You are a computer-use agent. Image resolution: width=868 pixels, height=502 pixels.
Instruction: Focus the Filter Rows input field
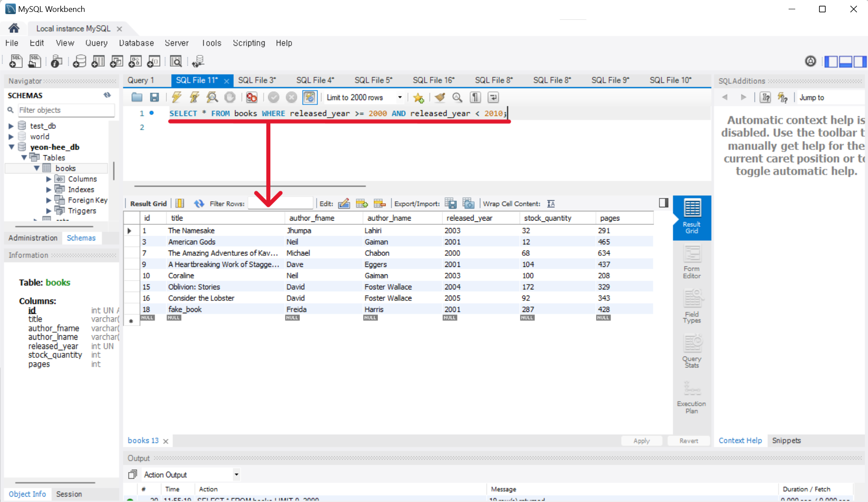click(x=281, y=203)
